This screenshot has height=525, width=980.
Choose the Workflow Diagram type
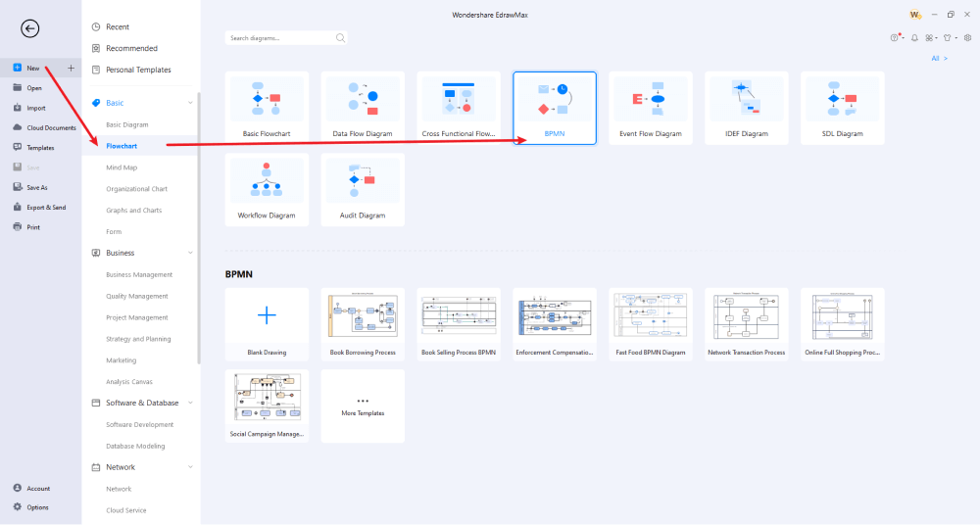click(x=267, y=189)
